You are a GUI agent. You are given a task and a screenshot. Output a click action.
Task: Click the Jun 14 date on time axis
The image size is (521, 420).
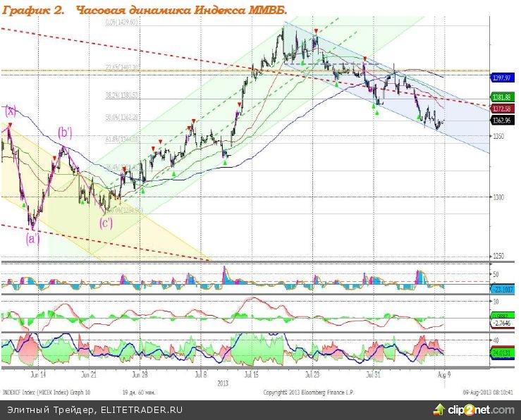coord(38,375)
